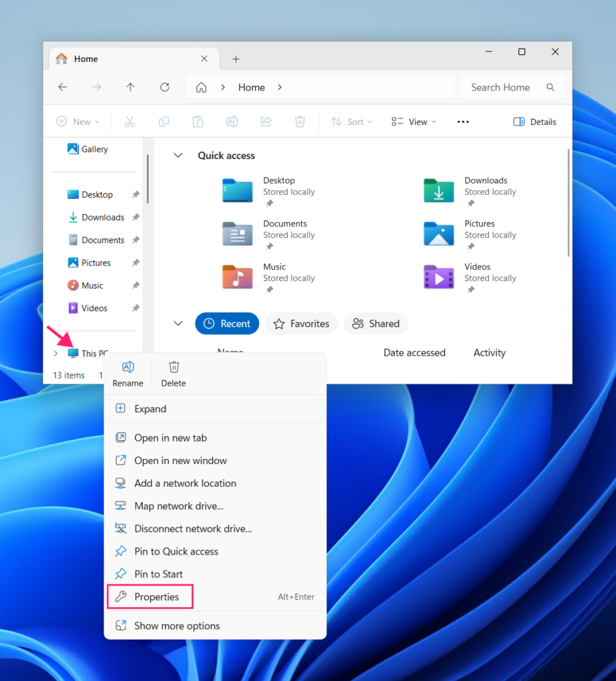Click the forward navigation arrow
616x681 pixels.
97,87
